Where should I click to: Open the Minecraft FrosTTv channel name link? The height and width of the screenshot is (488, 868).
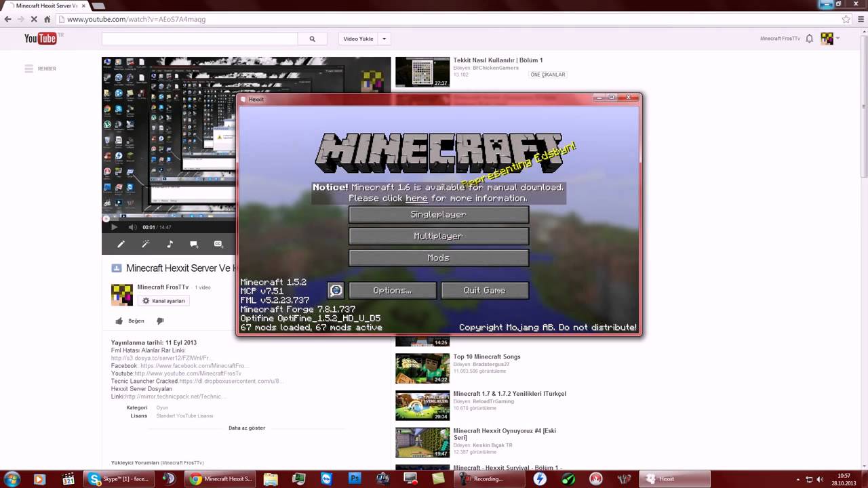coord(163,287)
